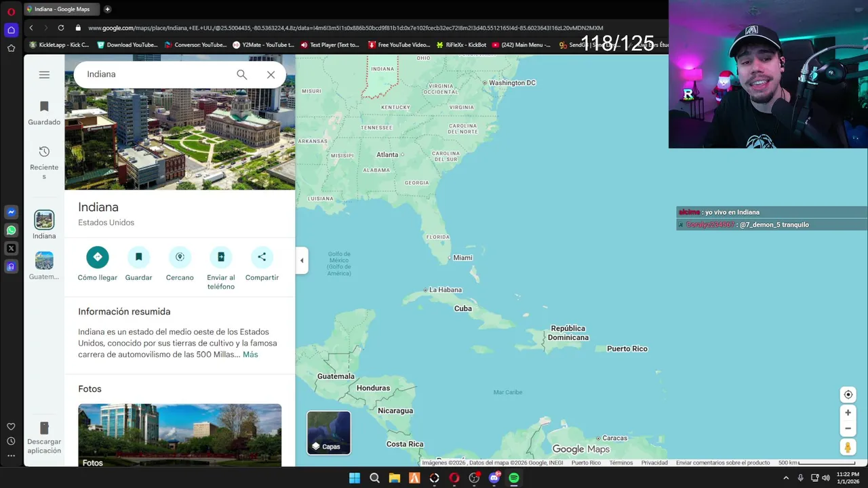Click the my-location target button

coord(848,394)
